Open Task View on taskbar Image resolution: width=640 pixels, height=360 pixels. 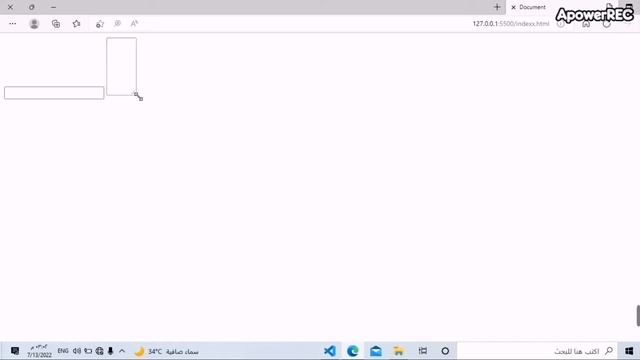423,351
